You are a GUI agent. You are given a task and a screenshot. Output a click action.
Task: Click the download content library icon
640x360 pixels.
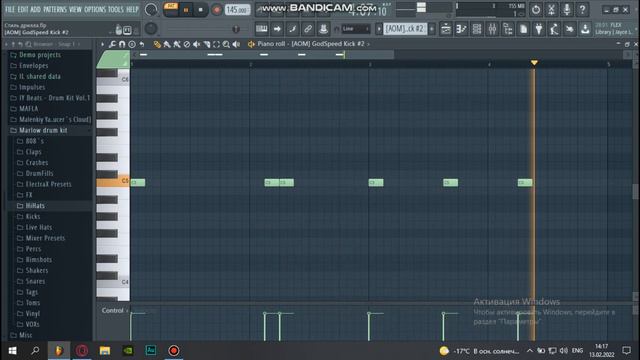tap(585, 29)
